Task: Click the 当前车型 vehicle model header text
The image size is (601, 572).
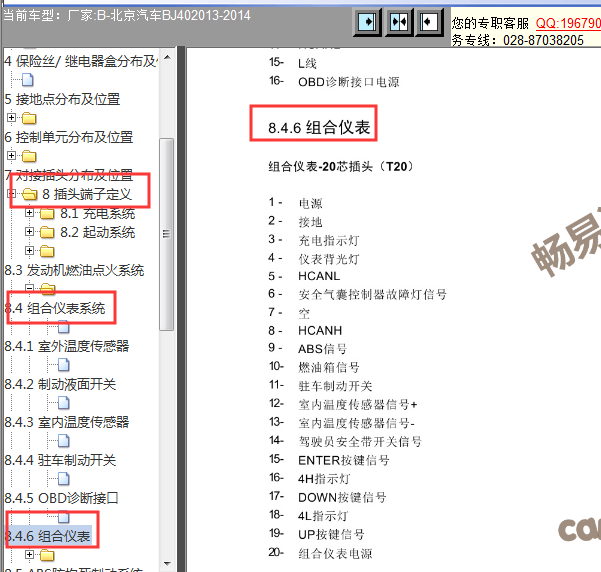Action: pyautogui.click(x=127, y=16)
